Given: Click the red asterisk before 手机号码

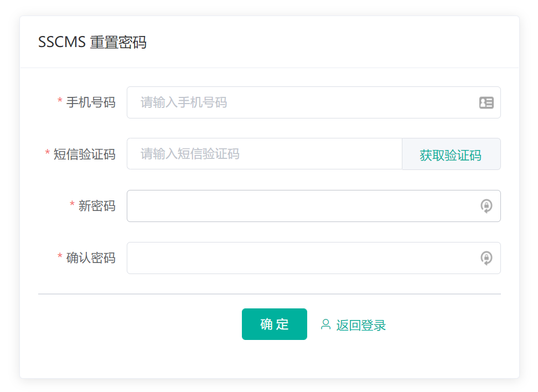Looking at the screenshot, I should (x=60, y=102).
